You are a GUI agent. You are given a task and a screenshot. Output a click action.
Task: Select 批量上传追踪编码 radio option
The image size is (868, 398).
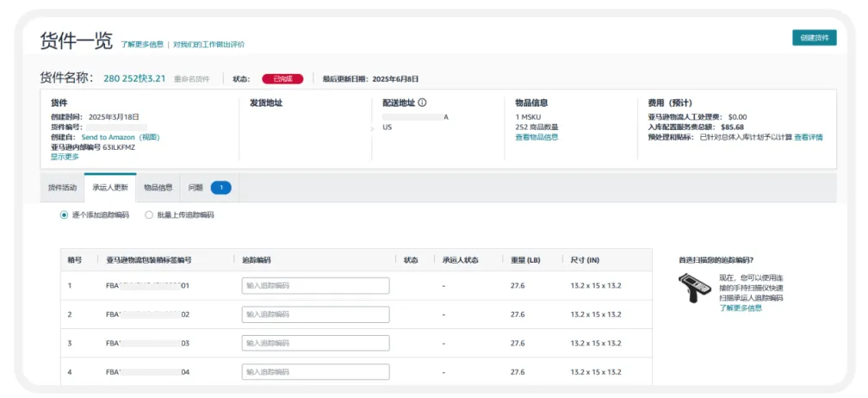tap(149, 215)
